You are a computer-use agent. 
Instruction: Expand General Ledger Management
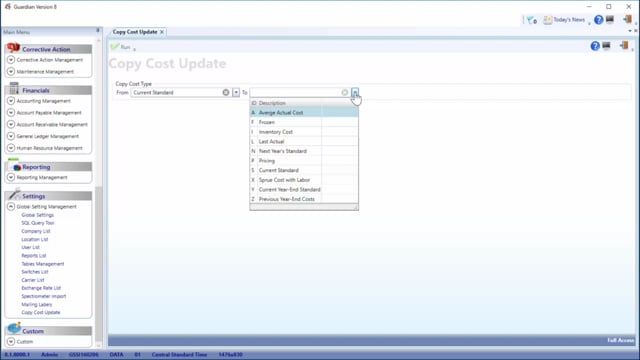click(11, 136)
